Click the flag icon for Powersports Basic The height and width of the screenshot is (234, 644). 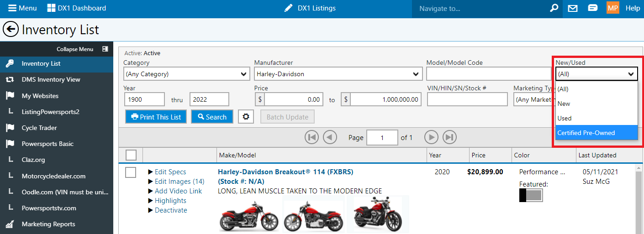coord(10,144)
